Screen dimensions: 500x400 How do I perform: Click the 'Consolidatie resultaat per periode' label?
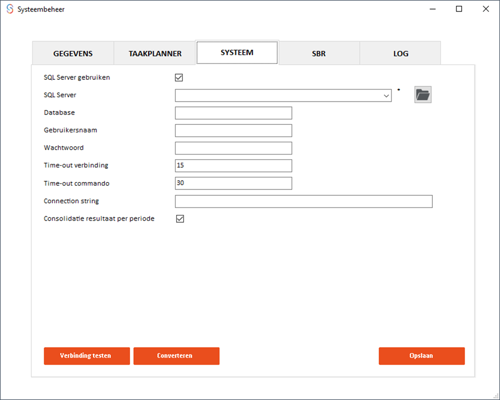99,219
